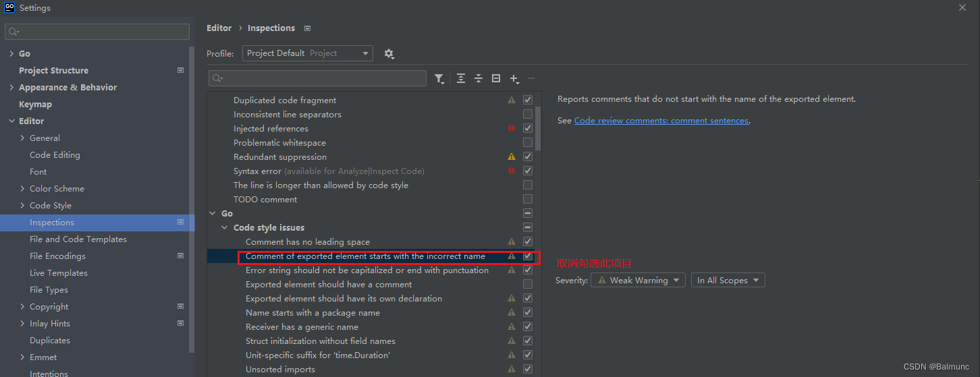Viewport: 980px width, 377px height.
Task: Click warning icon on Name starts with package name row
Action: 512,312
